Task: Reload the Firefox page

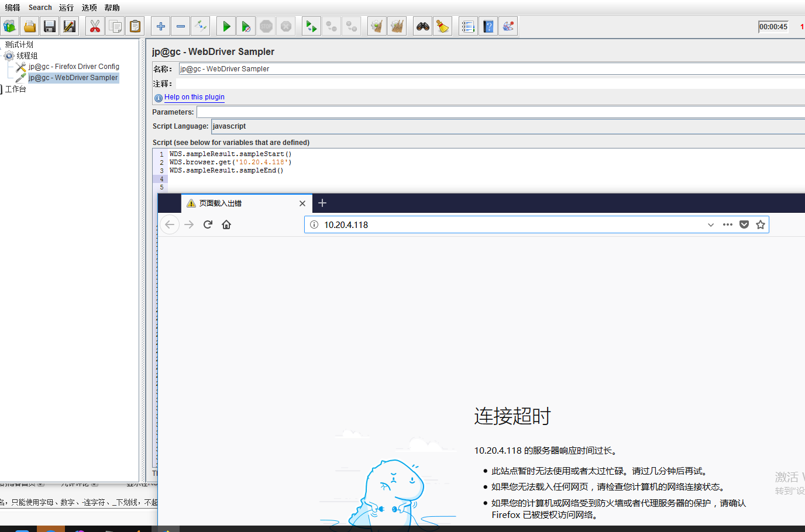Action: [x=208, y=224]
